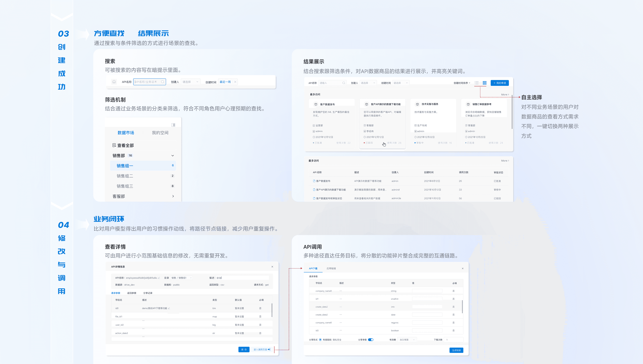
Task: Switch to the 我的空间 tab
Action: pyautogui.click(x=160, y=133)
